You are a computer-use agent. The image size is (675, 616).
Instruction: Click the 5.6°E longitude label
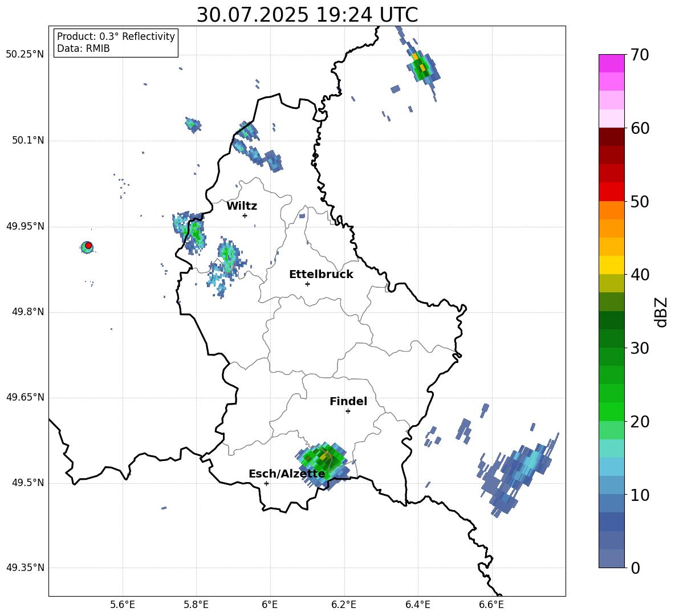123,605
